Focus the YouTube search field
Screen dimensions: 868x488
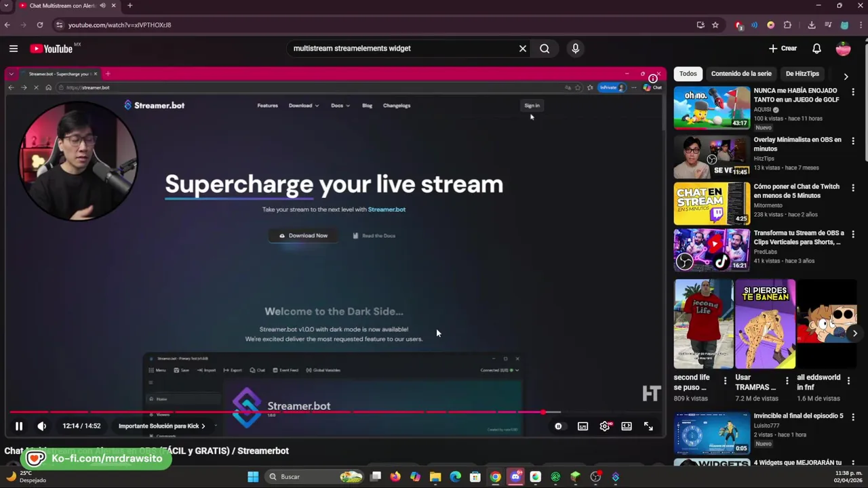click(403, 48)
